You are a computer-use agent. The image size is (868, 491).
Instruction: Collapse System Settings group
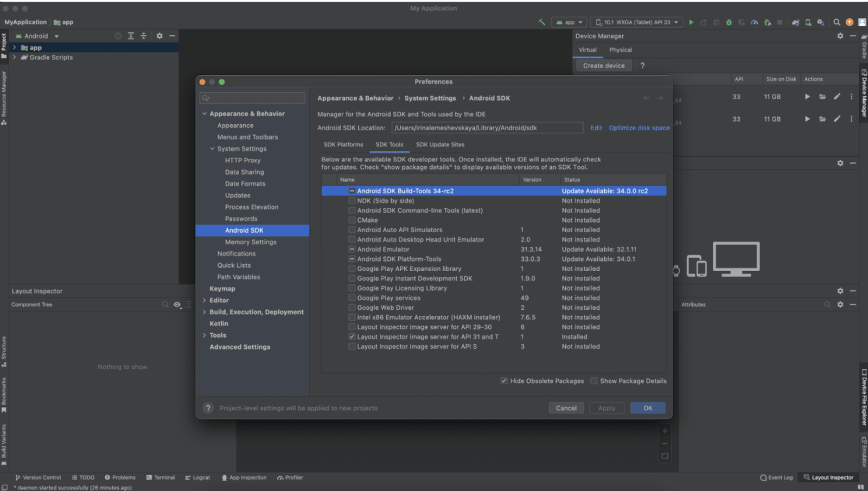click(212, 149)
